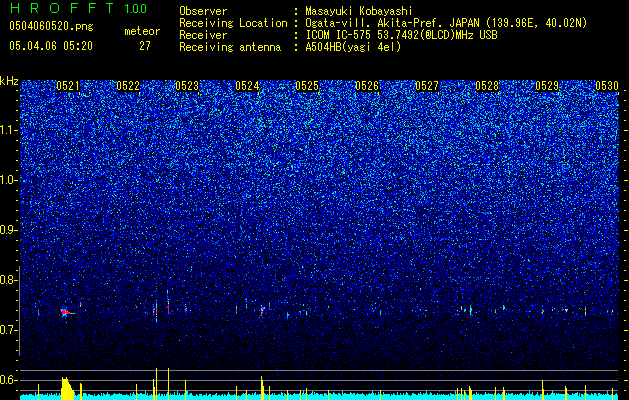Click the 0530 time marker

click(x=607, y=86)
